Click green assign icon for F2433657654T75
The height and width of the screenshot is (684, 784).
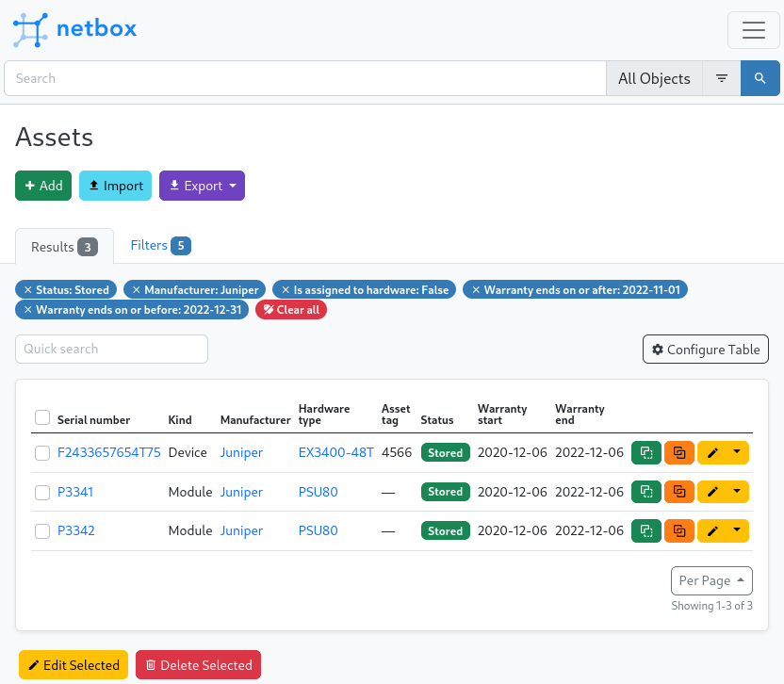coord(646,452)
